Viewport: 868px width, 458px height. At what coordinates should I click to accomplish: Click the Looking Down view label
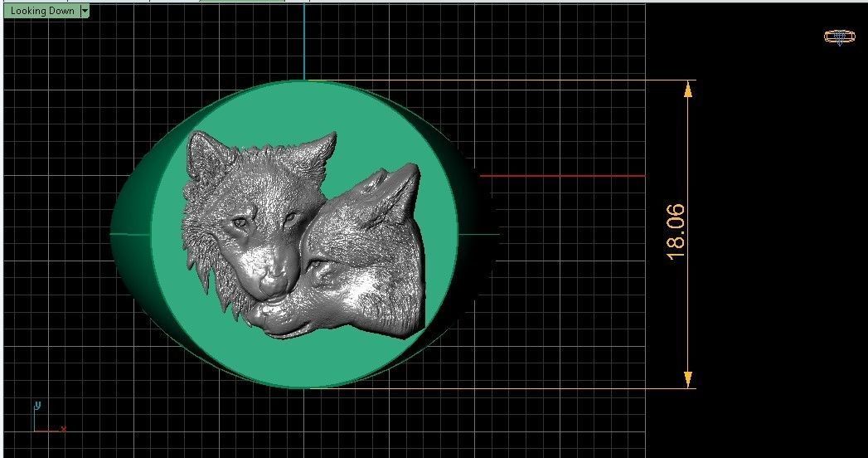(x=42, y=11)
